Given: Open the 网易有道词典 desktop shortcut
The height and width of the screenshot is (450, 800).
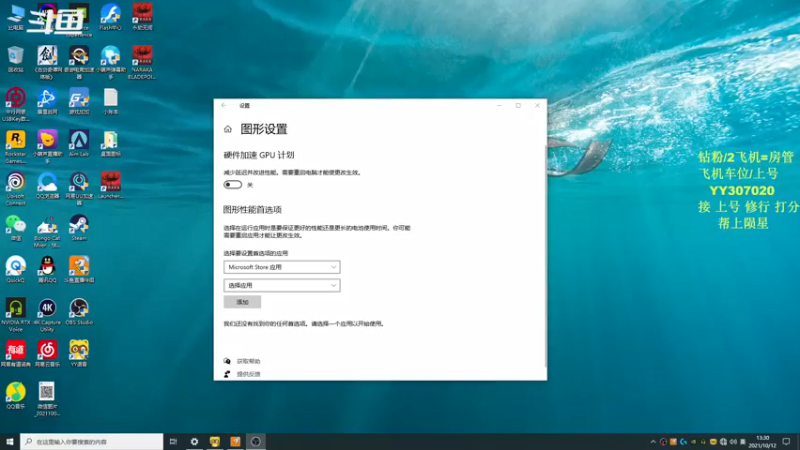Looking at the screenshot, I should pos(15,354).
